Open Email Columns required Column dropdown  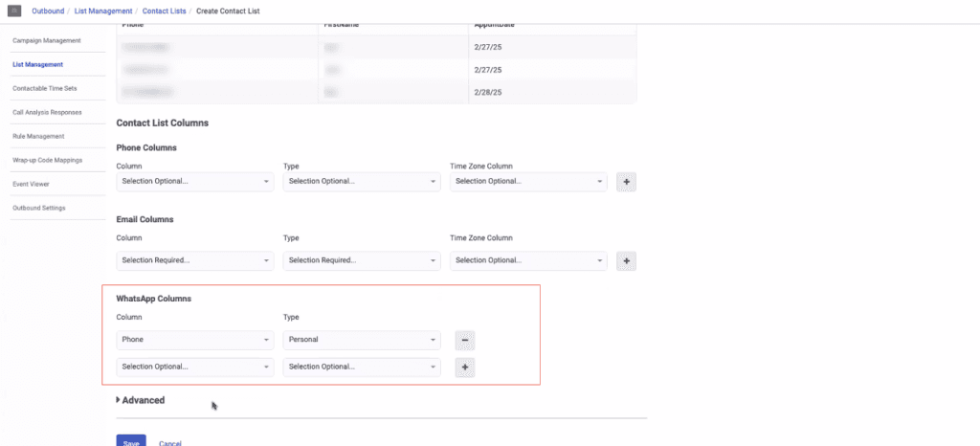(x=195, y=260)
